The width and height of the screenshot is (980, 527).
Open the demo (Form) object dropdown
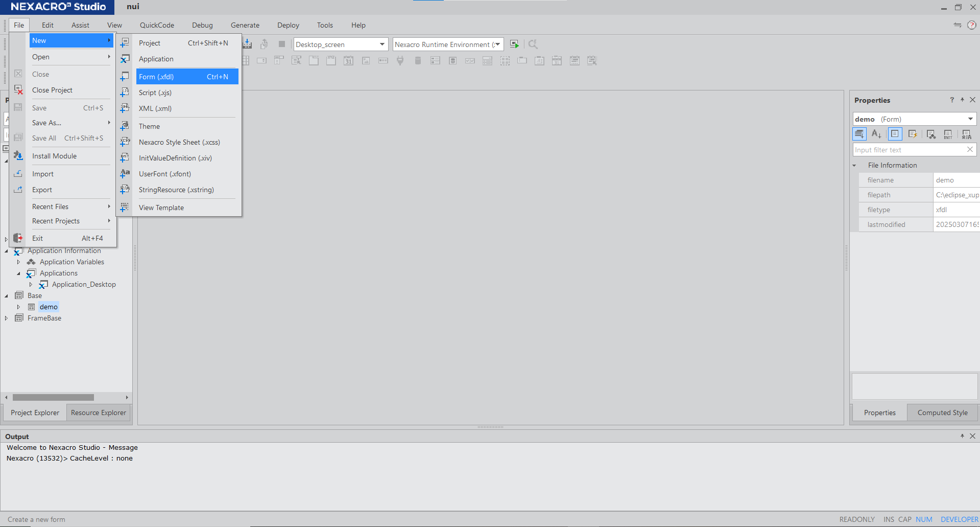click(x=970, y=119)
